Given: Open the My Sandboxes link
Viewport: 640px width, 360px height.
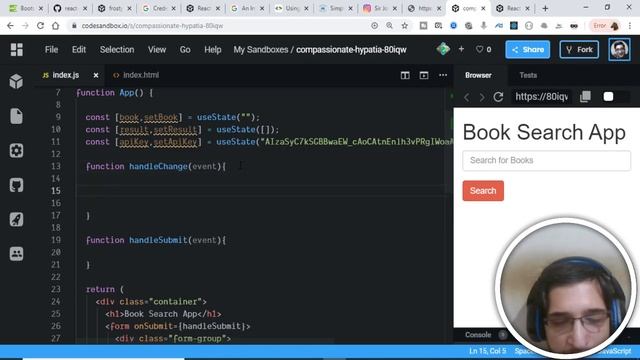Looking at the screenshot, I should pos(260,49).
